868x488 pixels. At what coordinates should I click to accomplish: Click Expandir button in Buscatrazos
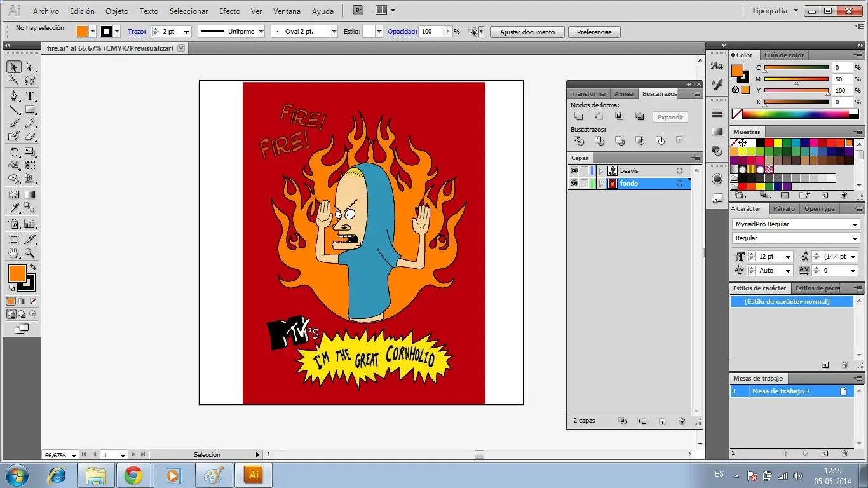pos(670,117)
